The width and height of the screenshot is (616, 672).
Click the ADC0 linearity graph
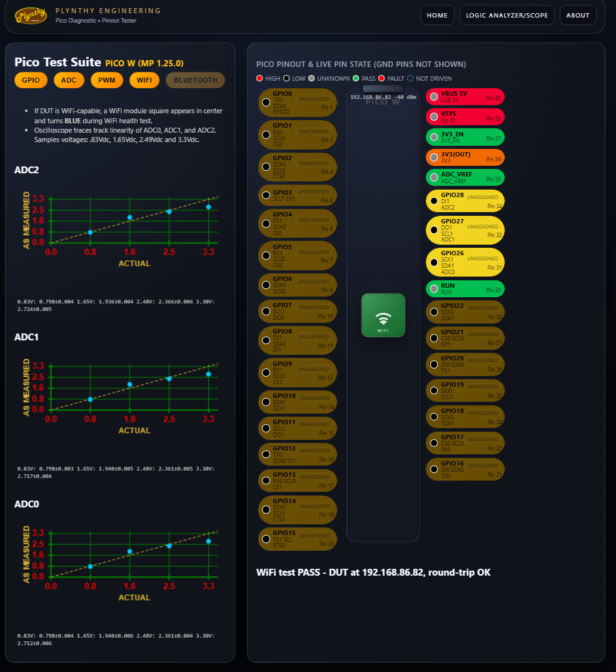coord(120,564)
